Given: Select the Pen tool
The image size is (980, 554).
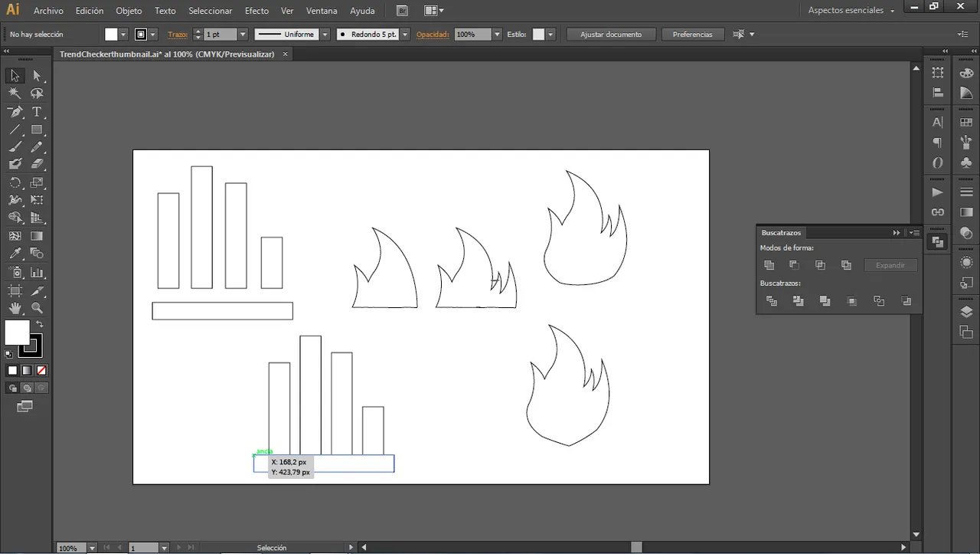Looking at the screenshot, I should pyautogui.click(x=15, y=112).
